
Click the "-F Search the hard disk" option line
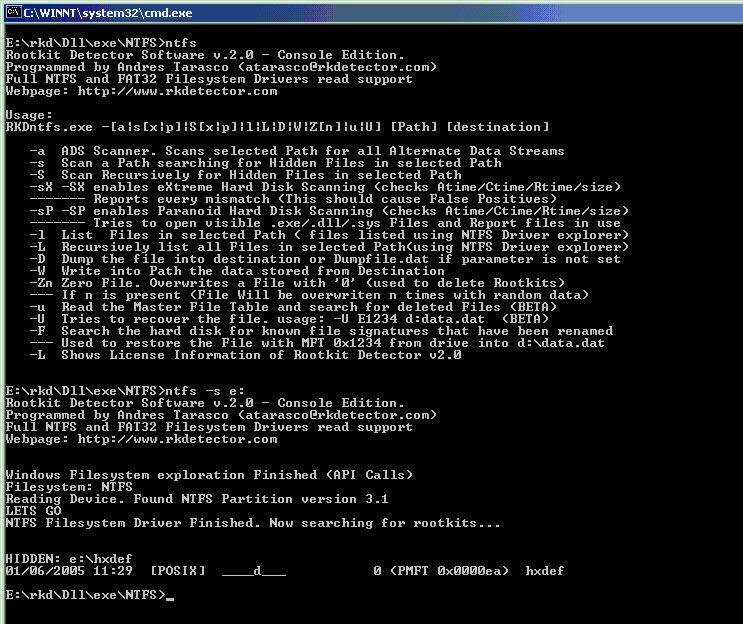[x=320, y=331]
